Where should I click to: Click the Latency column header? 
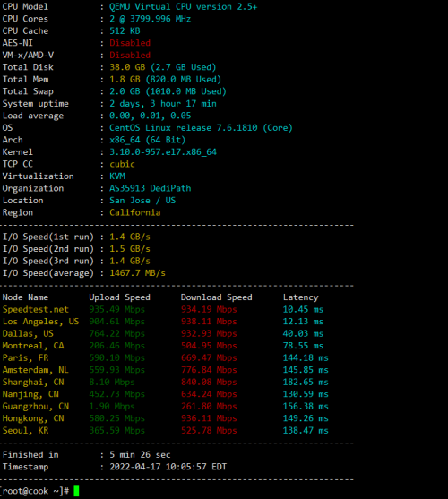[300, 297]
